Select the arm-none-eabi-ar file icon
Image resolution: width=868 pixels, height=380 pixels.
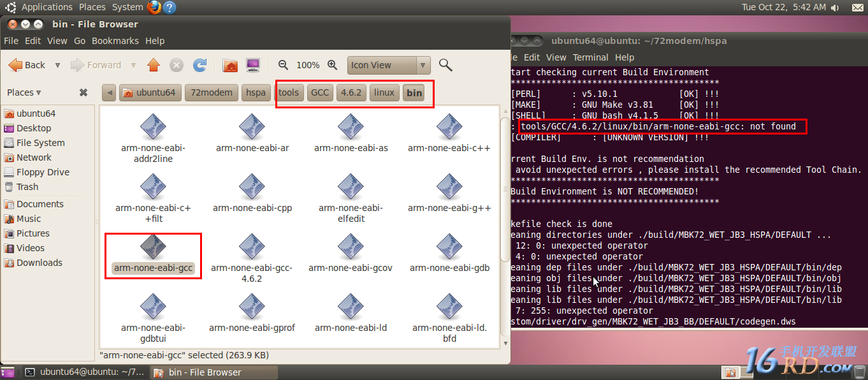pos(252,127)
